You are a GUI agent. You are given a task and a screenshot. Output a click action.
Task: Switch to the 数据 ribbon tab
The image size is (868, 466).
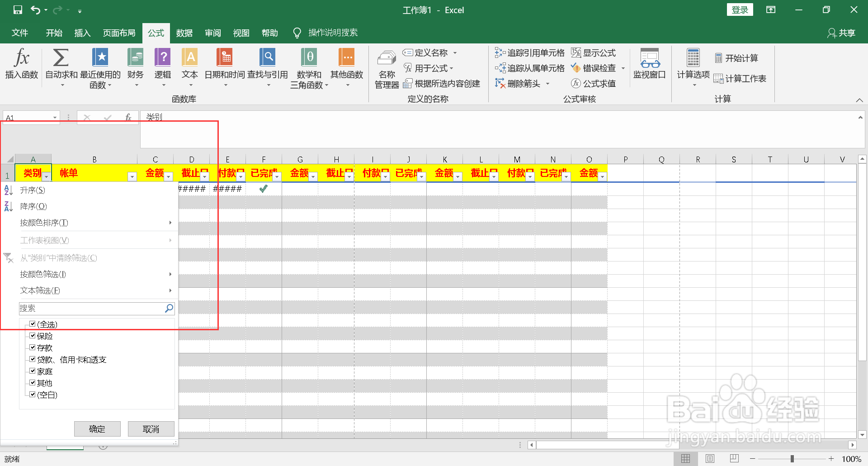point(184,33)
